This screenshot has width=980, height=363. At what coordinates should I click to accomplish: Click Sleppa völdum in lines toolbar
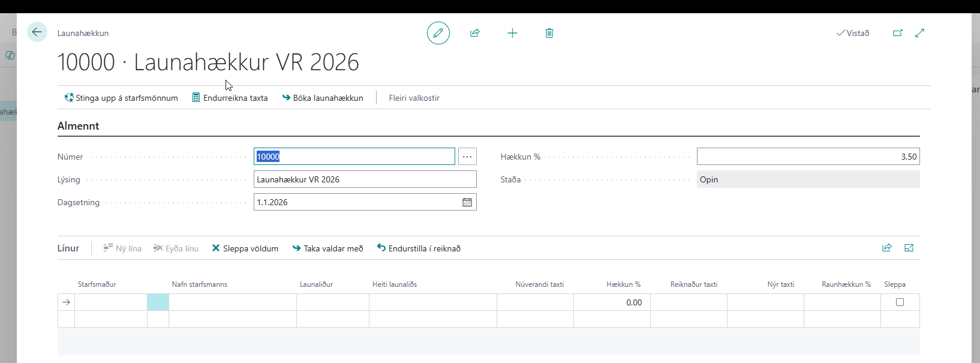pyautogui.click(x=245, y=248)
